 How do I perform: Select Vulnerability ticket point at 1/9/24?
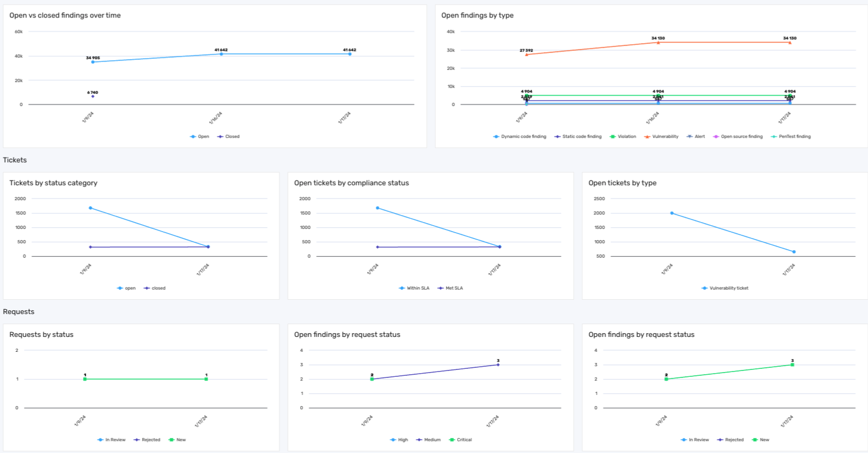coord(672,213)
